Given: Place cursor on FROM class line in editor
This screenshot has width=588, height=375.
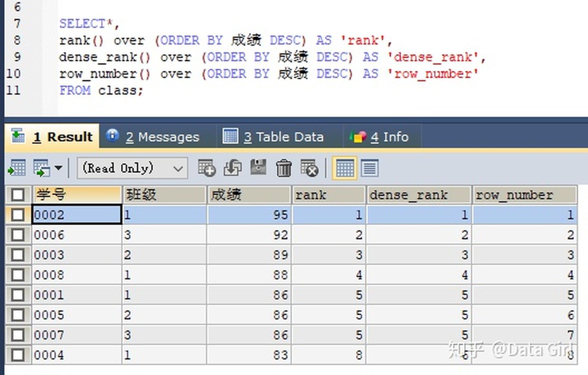Looking at the screenshot, I should click(101, 90).
